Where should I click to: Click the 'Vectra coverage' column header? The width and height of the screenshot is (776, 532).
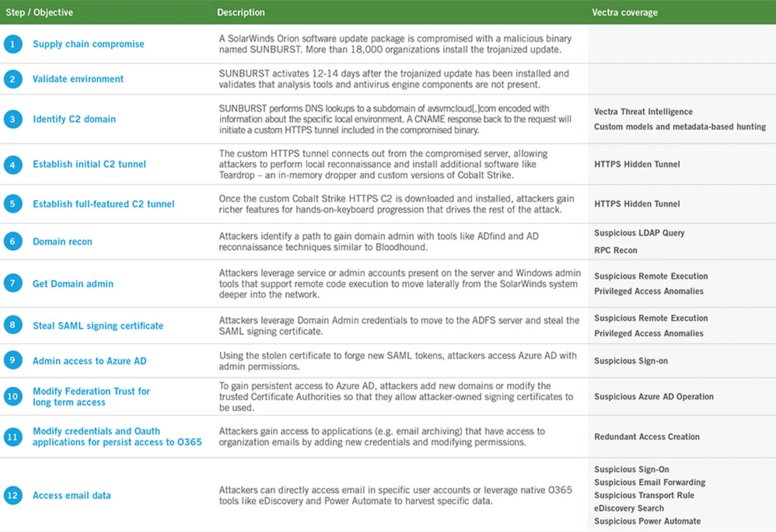625,12
